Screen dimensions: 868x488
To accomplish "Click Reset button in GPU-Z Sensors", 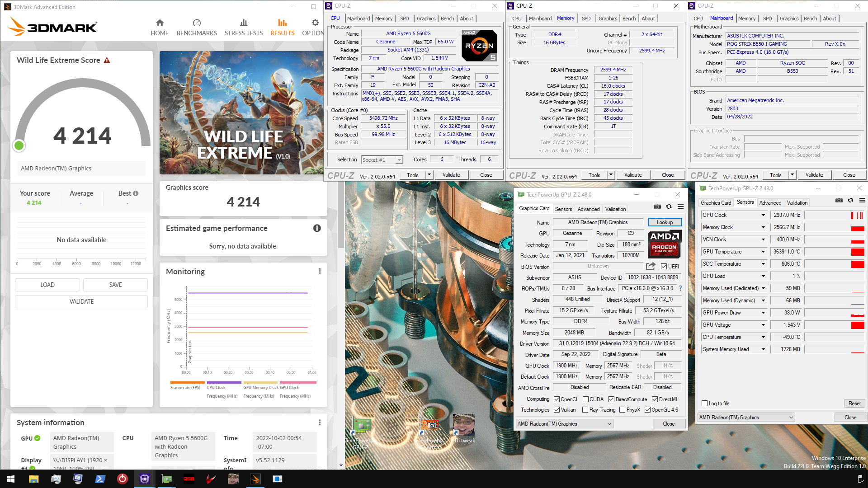I will (x=854, y=404).
